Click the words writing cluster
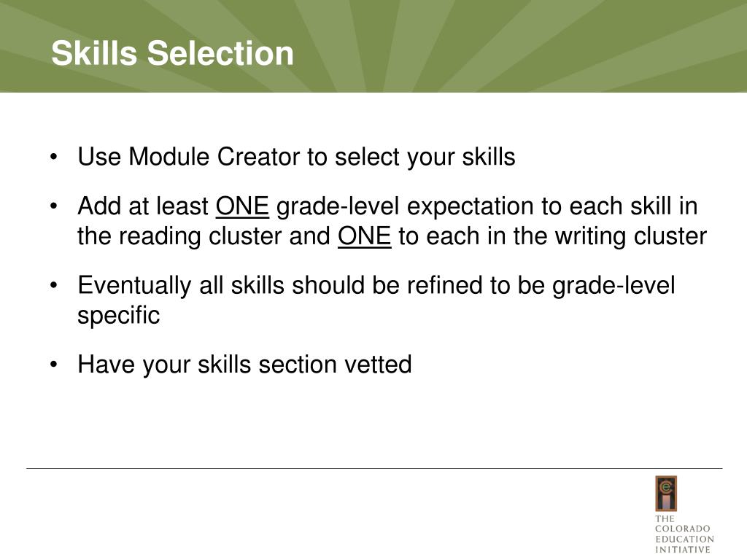 pyautogui.click(x=631, y=236)
